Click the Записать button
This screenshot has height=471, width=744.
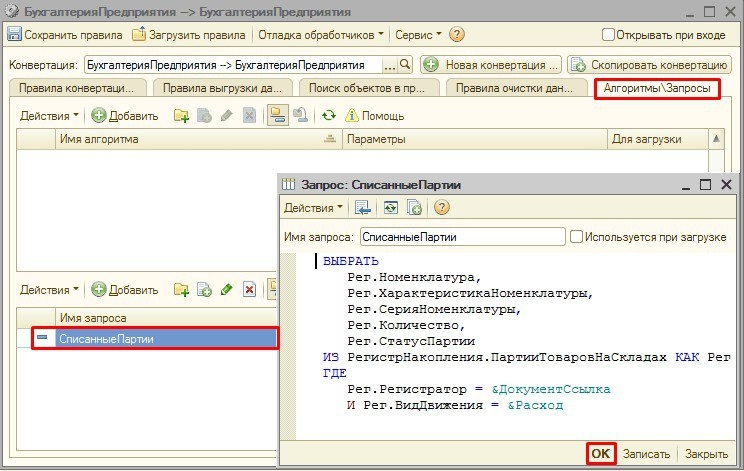click(646, 454)
